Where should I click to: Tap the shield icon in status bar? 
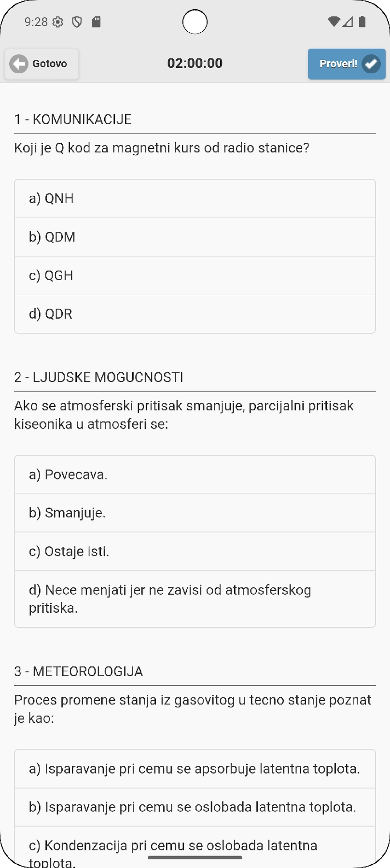pyautogui.click(x=77, y=22)
